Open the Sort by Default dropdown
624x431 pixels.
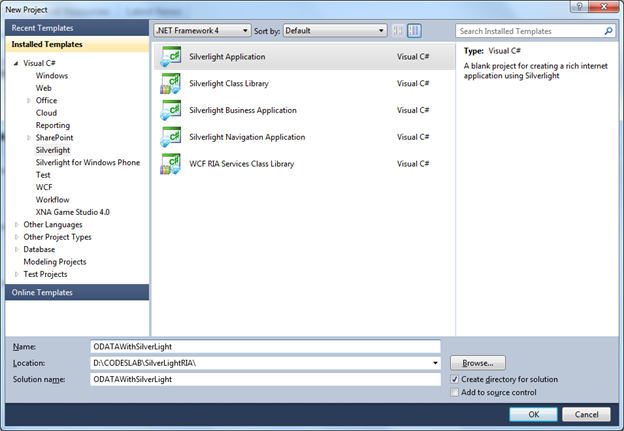tap(334, 31)
